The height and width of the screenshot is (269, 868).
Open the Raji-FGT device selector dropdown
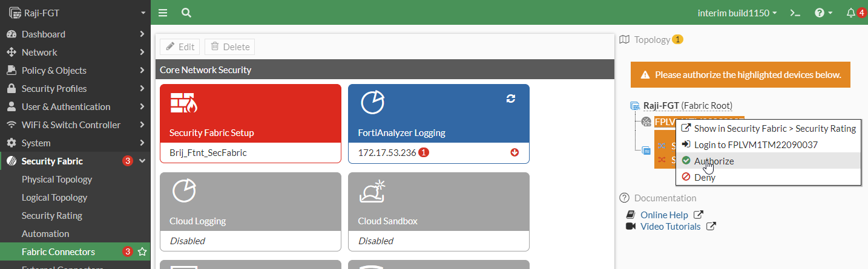click(x=75, y=12)
